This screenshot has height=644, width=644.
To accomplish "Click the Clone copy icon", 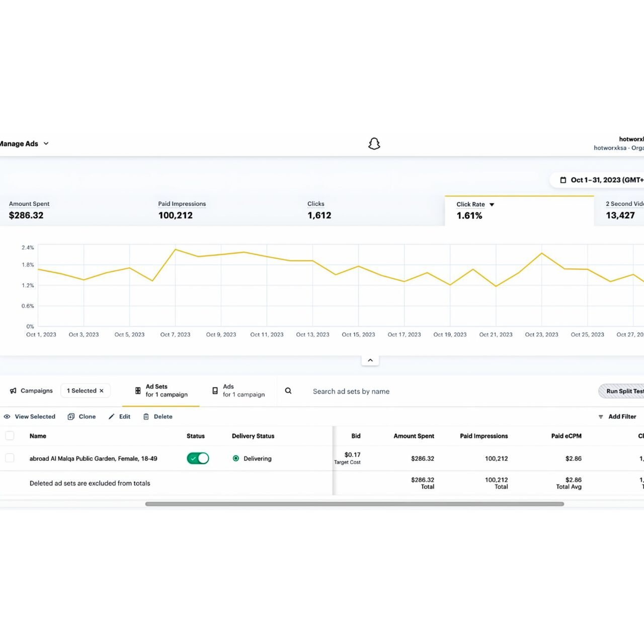I will 71,417.
